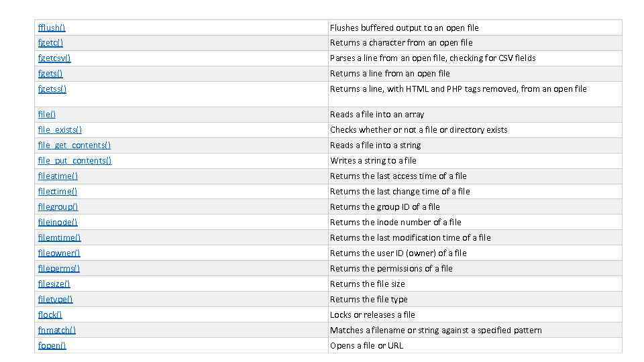Open the fflush() function link
The height and width of the screenshot is (362, 644).
52,27
